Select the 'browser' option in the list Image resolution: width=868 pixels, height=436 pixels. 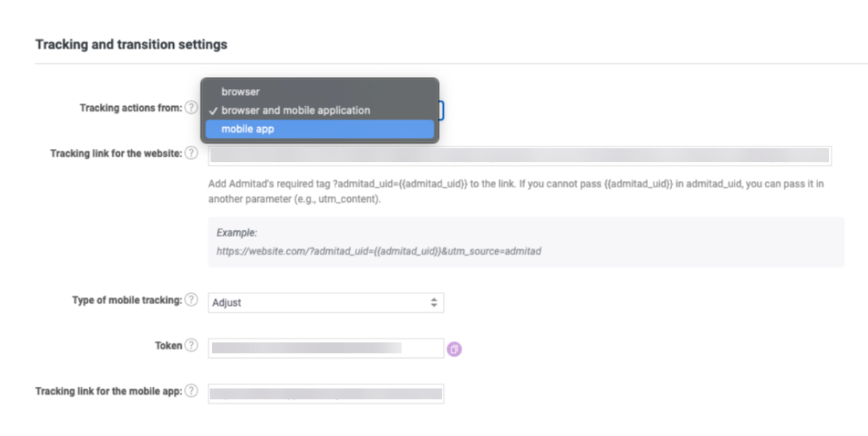(x=240, y=92)
